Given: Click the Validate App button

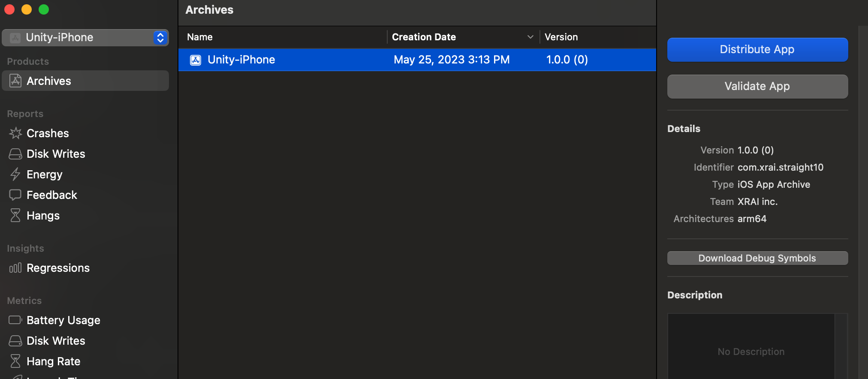Looking at the screenshot, I should pos(757,87).
